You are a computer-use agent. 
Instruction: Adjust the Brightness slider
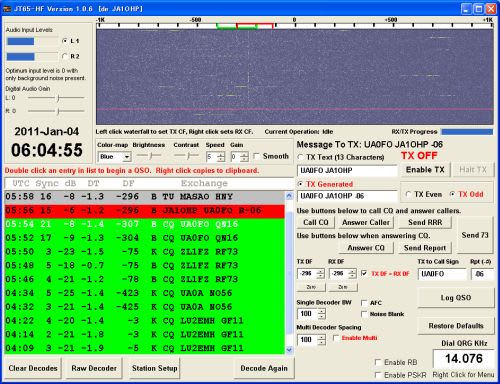coord(149,155)
